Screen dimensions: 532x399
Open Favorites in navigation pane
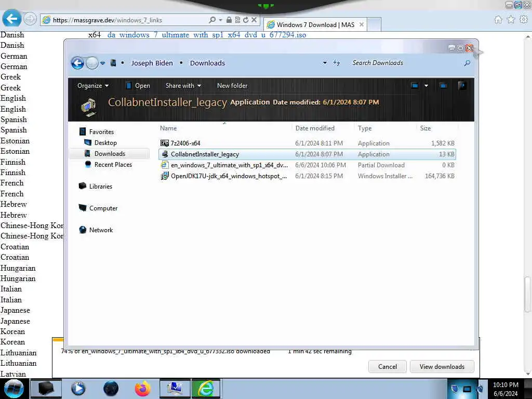(101, 131)
